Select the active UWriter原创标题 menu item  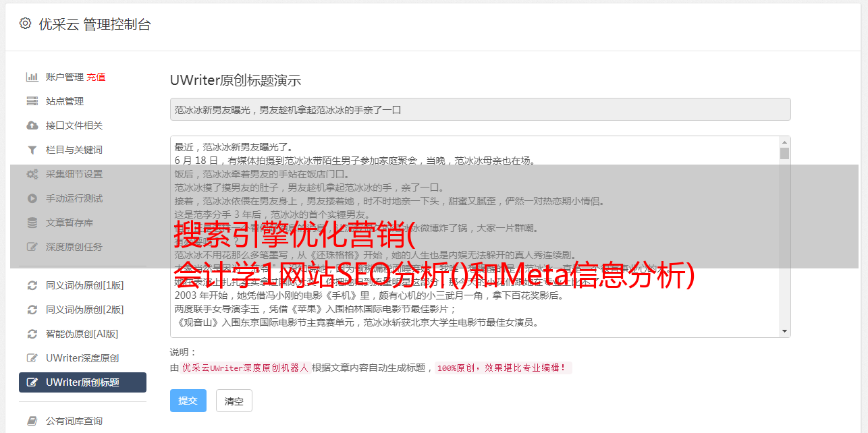coord(82,382)
